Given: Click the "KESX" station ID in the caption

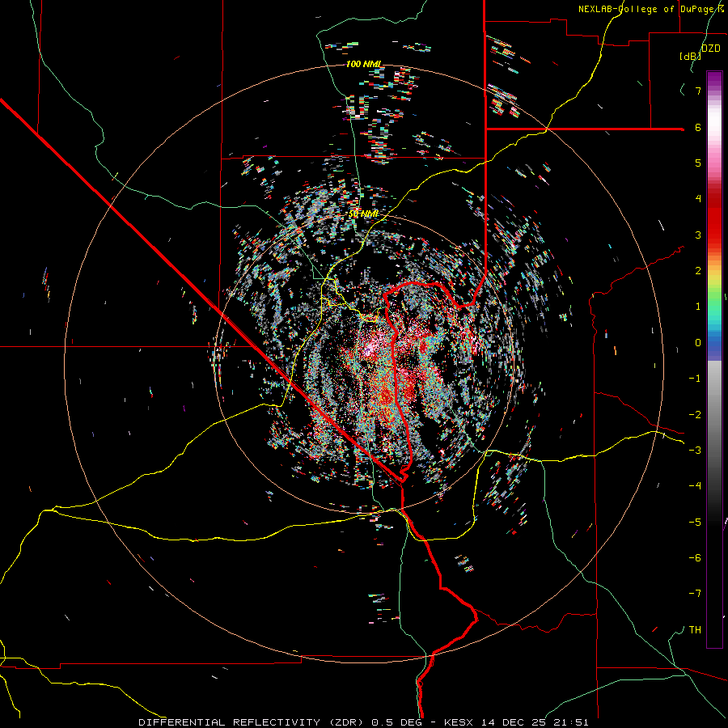Looking at the screenshot, I should click(x=457, y=722).
